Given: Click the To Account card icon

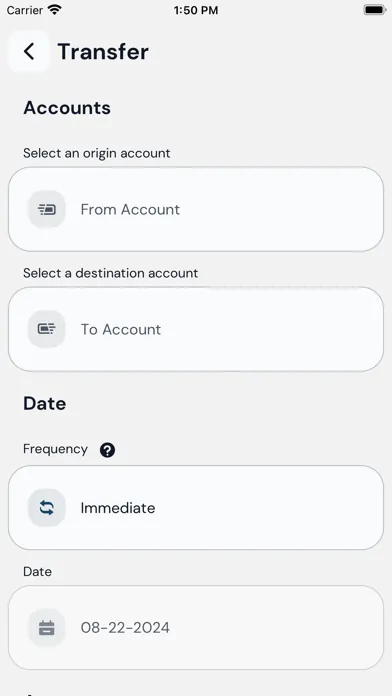Looking at the screenshot, I should click(x=47, y=329).
